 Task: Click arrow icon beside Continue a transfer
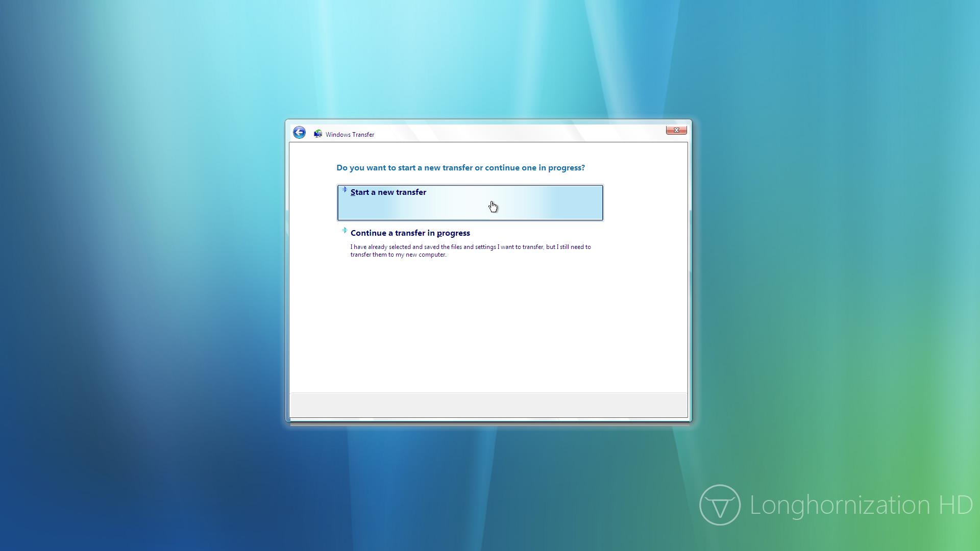click(345, 231)
